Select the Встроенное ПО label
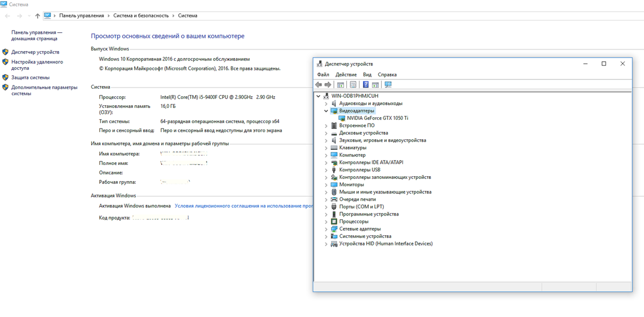Image resolution: width=644 pixels, height=317 pixels. pyautogui.click(x=357, y=125)
